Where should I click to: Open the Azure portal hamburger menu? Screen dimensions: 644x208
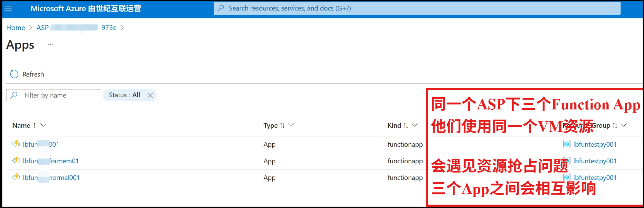(x=8, y=8)
